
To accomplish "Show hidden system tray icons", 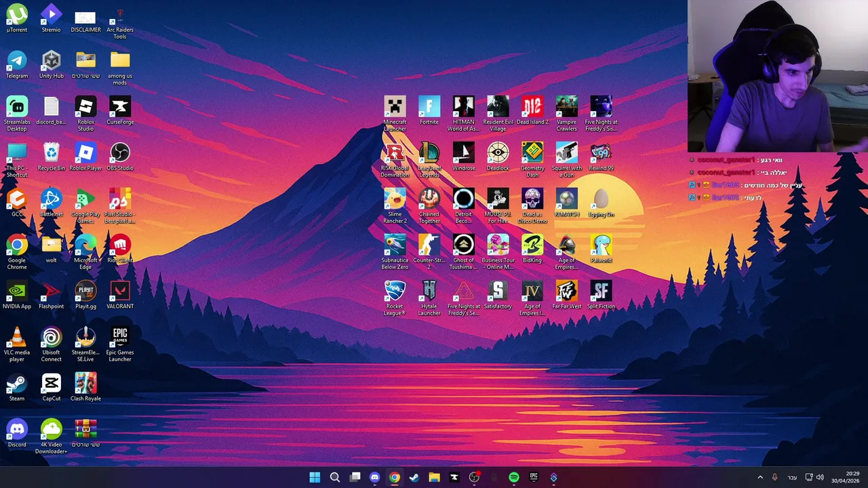I will coord(760,477).
